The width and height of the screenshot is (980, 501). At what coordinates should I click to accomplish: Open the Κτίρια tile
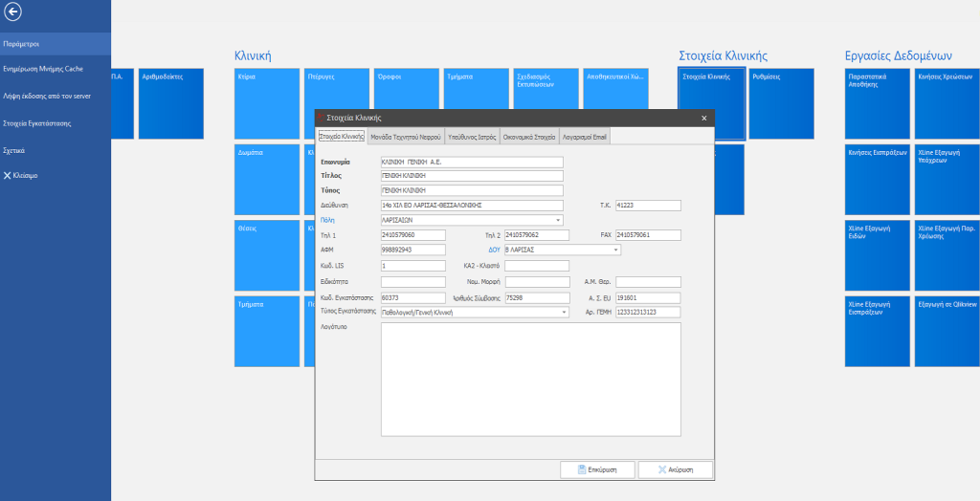coord(267,103)
